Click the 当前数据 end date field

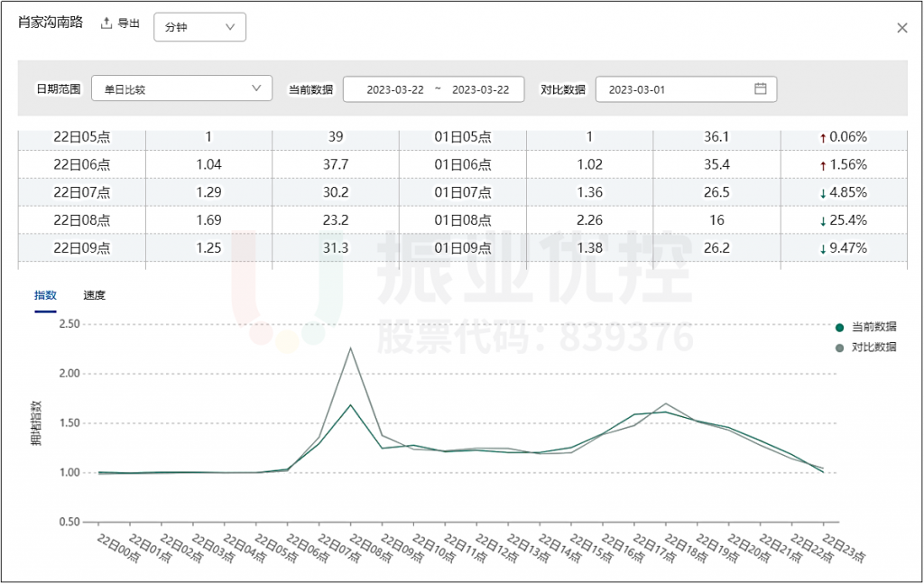point(480,89)
